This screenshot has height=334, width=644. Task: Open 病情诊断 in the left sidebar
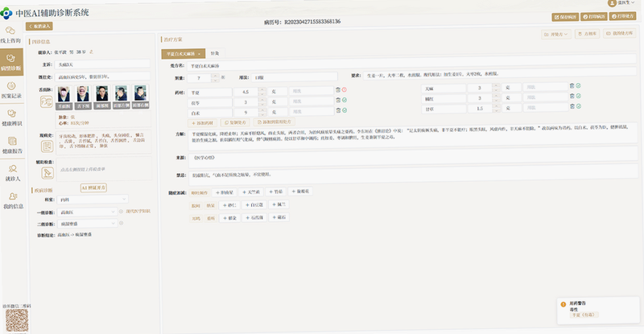tap(11, 62)
